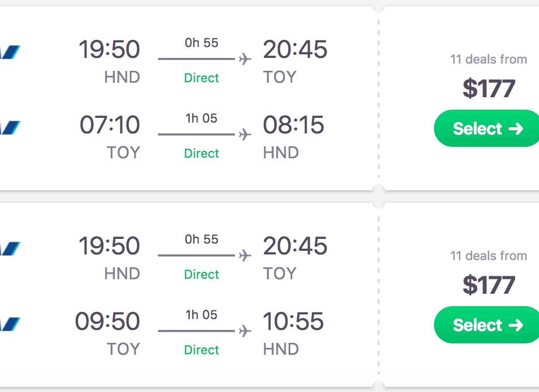Select the itinerary returning at 07:10
This screenshot has width=539, height=392.
(487, 128)
